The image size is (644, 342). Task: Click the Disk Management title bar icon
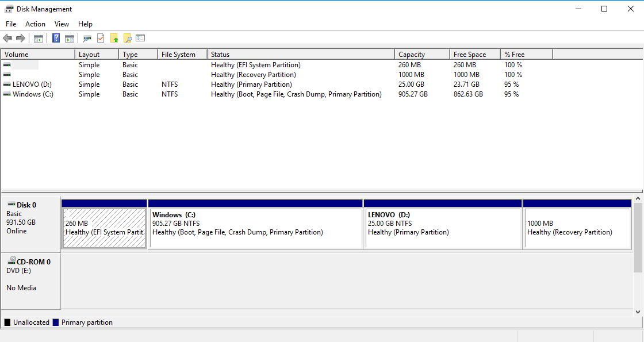tap(9, 9)
